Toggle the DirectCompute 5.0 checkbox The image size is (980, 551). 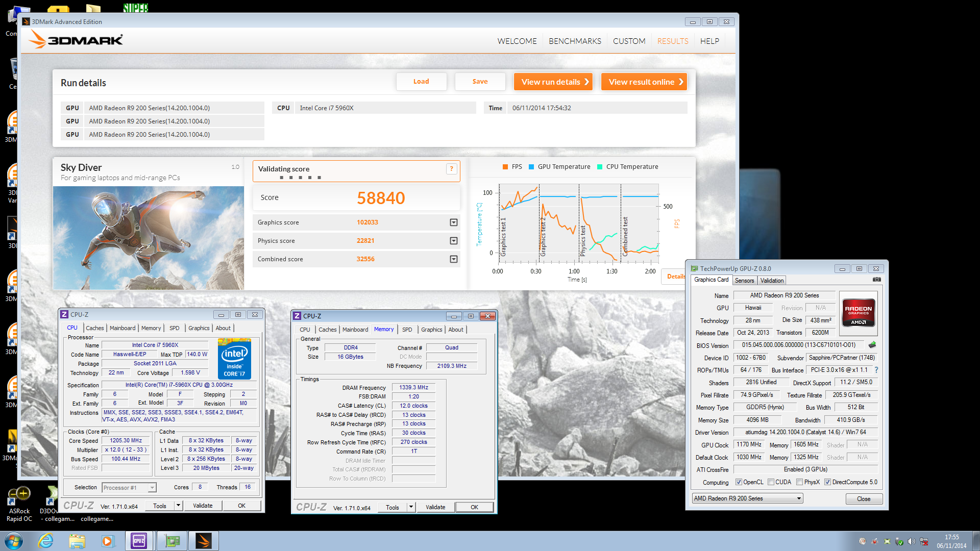828,482
